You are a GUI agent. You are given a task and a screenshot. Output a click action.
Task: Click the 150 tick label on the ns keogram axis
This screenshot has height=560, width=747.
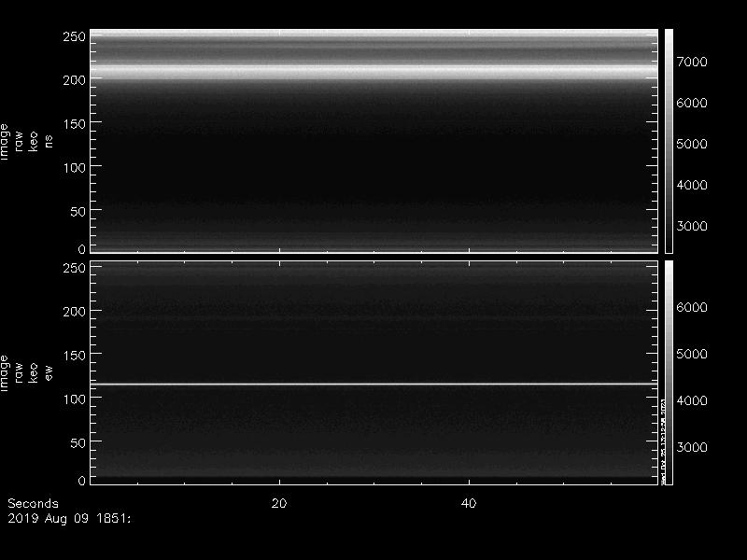(x=75, y=124)
